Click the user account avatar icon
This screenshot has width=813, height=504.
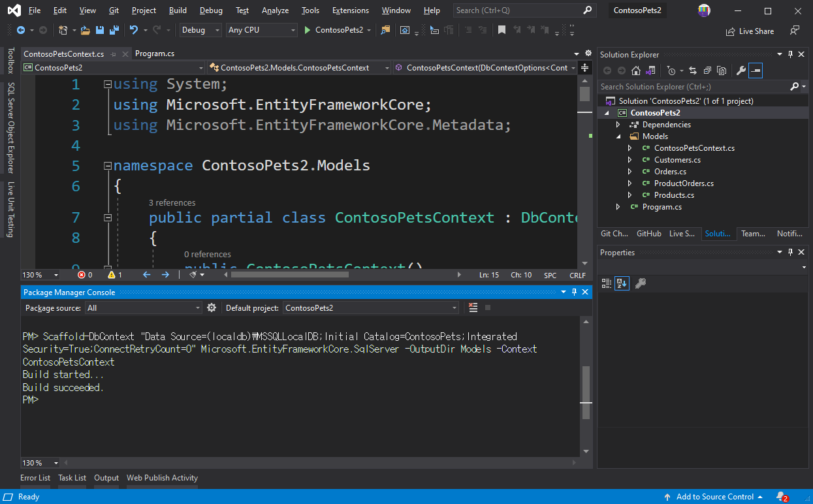click(x=704, y=10)
